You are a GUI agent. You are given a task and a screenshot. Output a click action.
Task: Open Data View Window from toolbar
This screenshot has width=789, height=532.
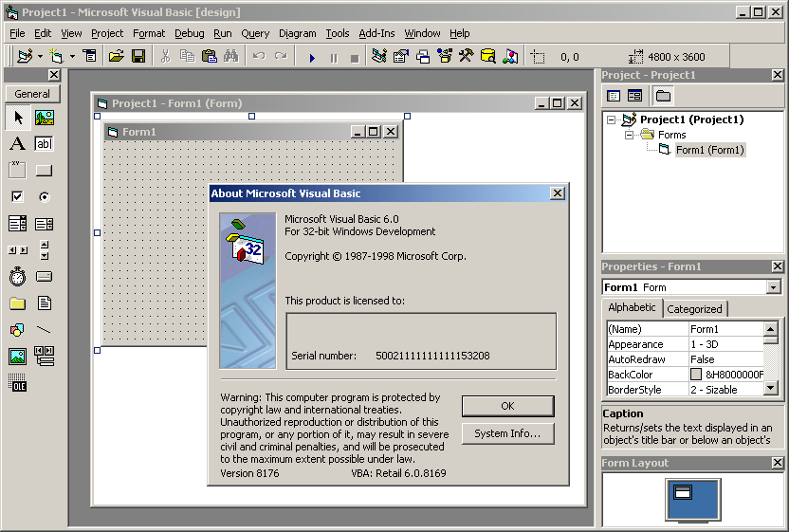point(487,56)
